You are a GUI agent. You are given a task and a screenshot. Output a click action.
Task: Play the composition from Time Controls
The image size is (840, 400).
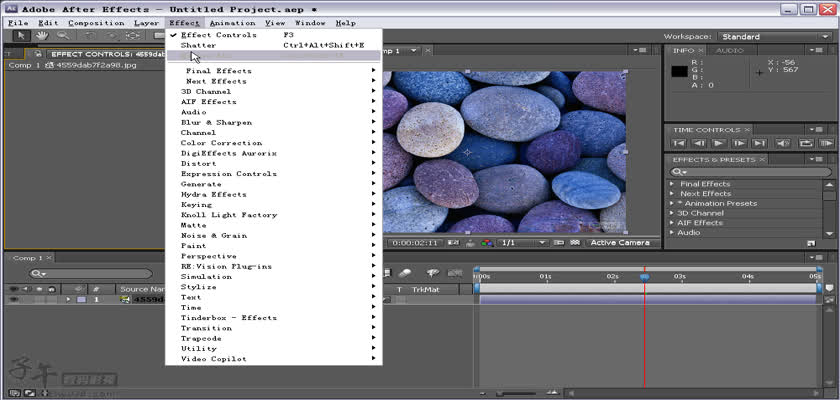pos(718,143)
